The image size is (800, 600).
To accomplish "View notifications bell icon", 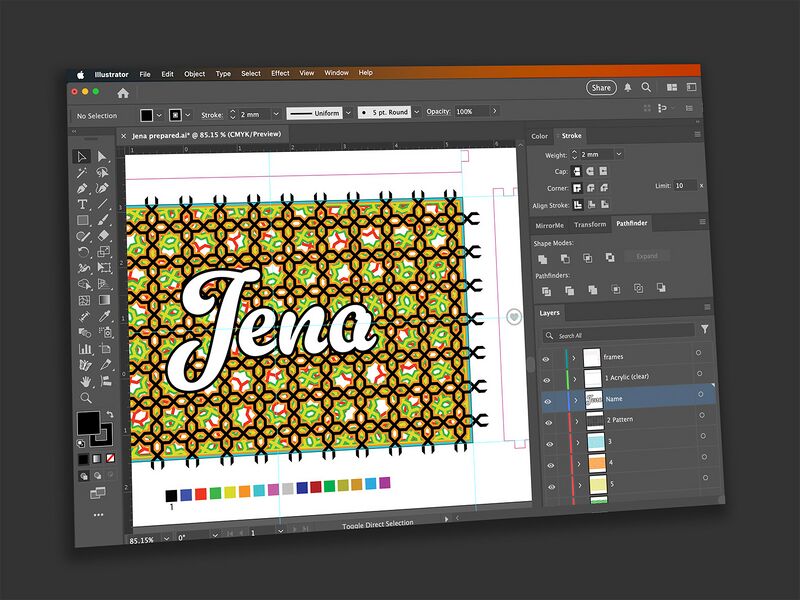I will tap(628, 88).
